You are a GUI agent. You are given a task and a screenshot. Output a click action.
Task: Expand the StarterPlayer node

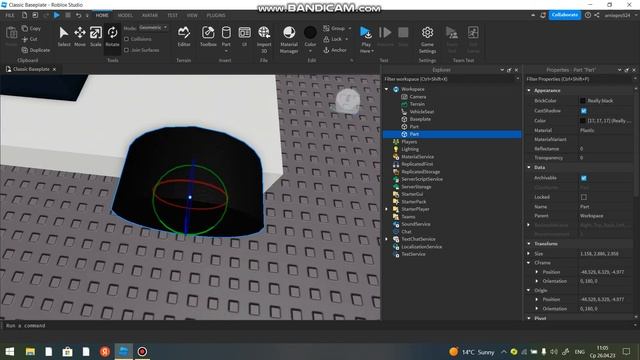tap(387, 209)
